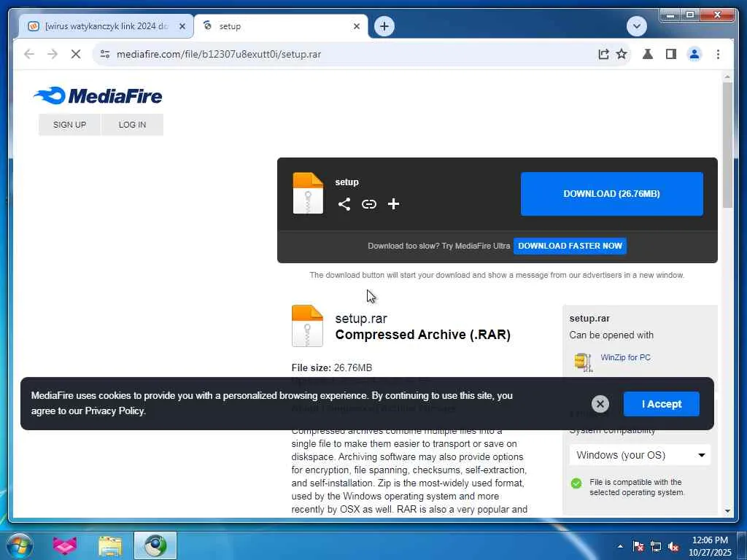Image resolution: width=747 pixels, height=560 pixels.
Task: Click the network tray icon
Action: [x=656, y=546]
